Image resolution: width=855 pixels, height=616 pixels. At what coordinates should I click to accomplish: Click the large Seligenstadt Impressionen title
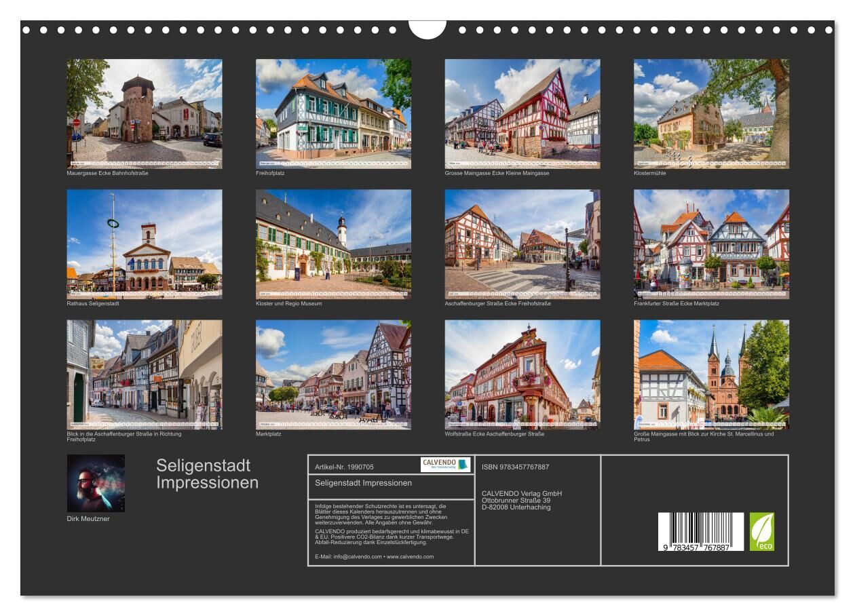coord(207,474)
